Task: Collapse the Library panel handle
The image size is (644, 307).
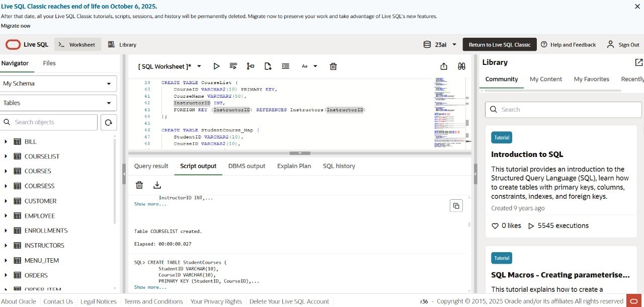Action: pos(475,174)
